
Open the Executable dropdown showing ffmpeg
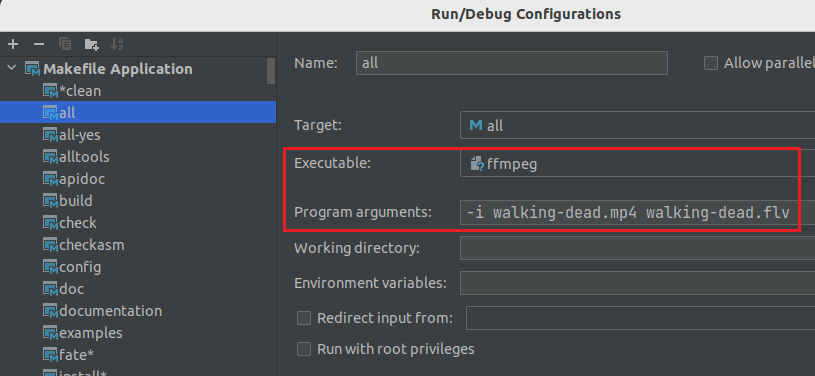coord(637,164)
